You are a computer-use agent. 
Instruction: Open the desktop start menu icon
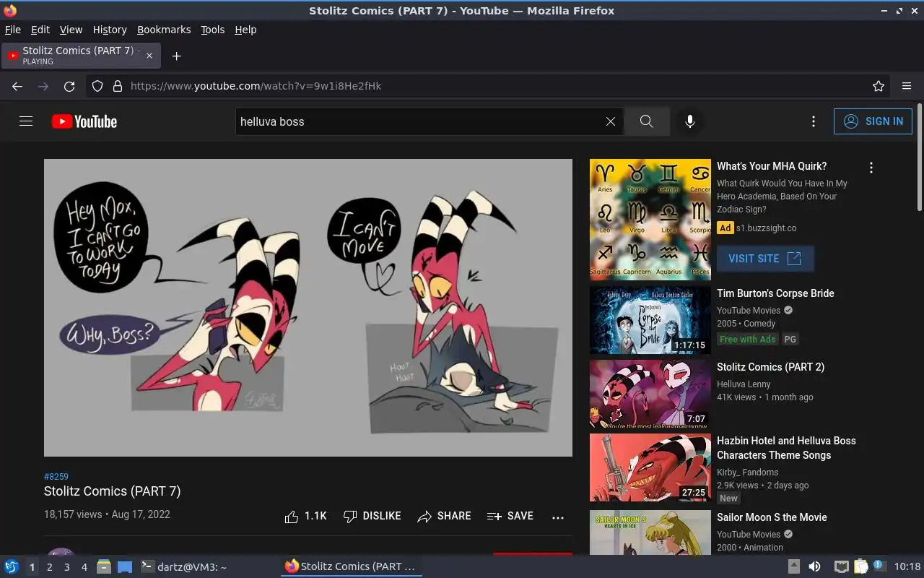coord(11,566)
